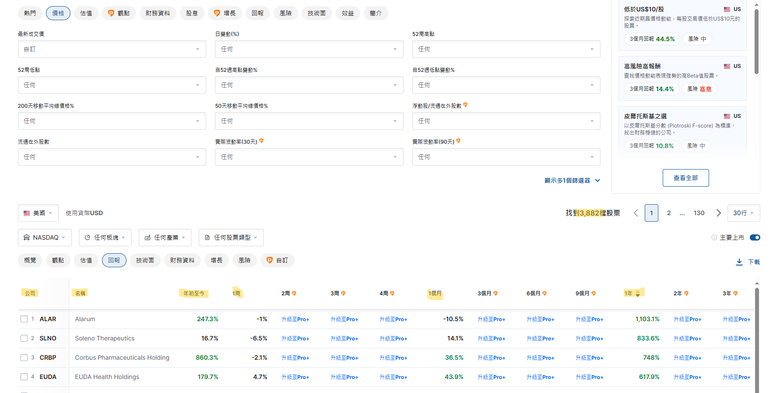780x393 pixels.
Task: Click the Pro badge next to the 4周 column
Action: 392,294
